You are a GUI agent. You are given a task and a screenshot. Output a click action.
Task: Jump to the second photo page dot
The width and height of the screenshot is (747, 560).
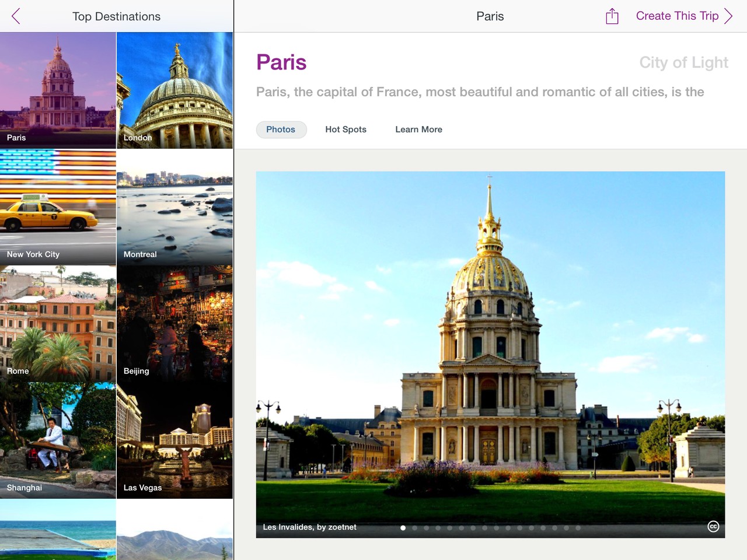pos(414,528)
